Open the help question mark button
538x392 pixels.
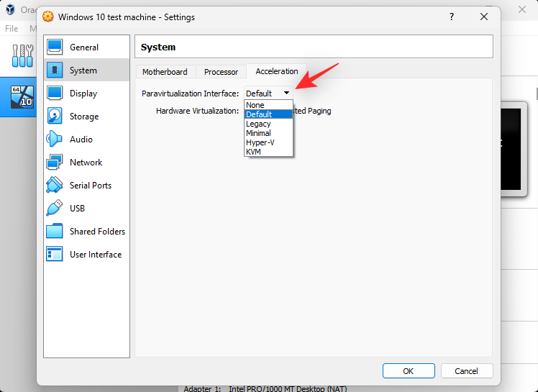click(452, 17)
